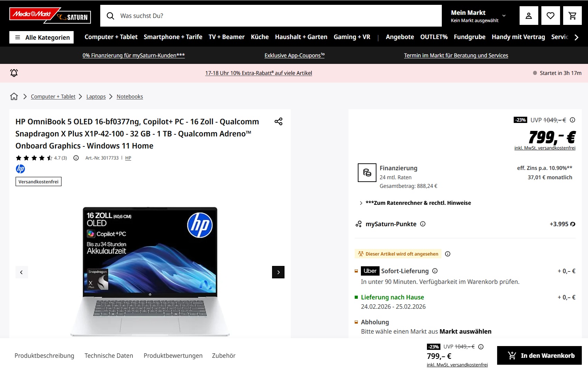The image size is (588, 373).
Task: Go to homepage via breadcrumb house icon
Action: [x=14, y=96]
